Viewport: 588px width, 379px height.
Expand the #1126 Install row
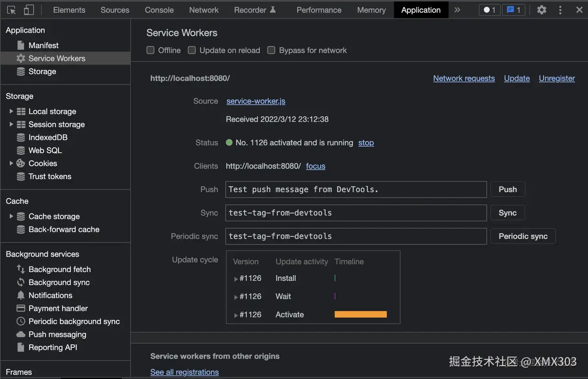click(x=236, y=279)
